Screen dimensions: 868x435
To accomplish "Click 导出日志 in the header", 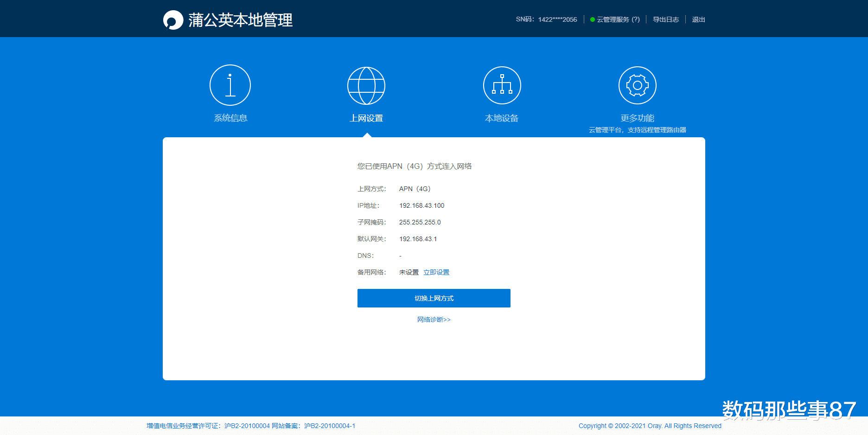I will coord(666,19).
